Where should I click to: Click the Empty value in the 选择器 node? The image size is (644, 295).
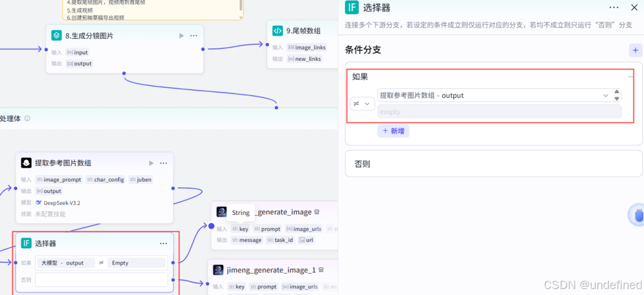coord(137,263)
